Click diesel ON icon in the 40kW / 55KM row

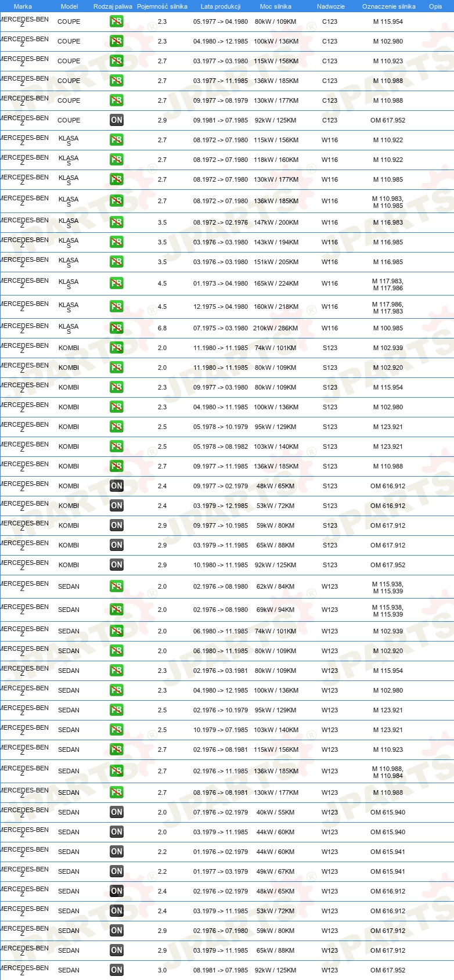click(x=117, y=812)
